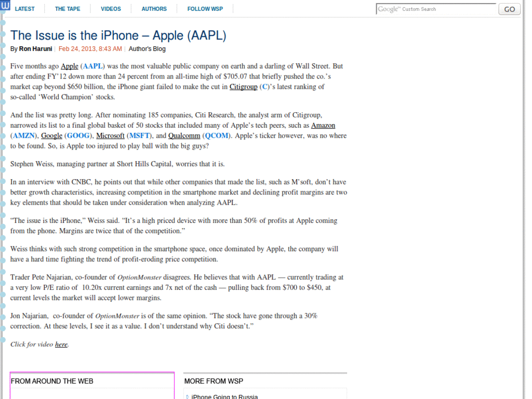This screenshot has width=532, height=399.
Task: Open author Ron Haruni's page
Action: click(35, 49)
